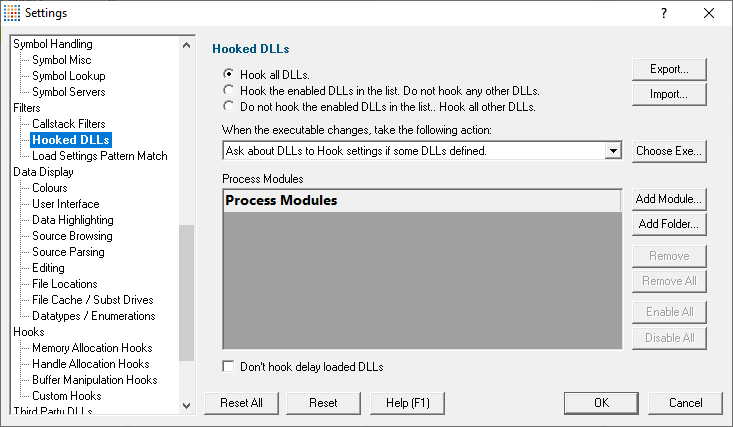Click the Add Module... button

coord(669,199)
